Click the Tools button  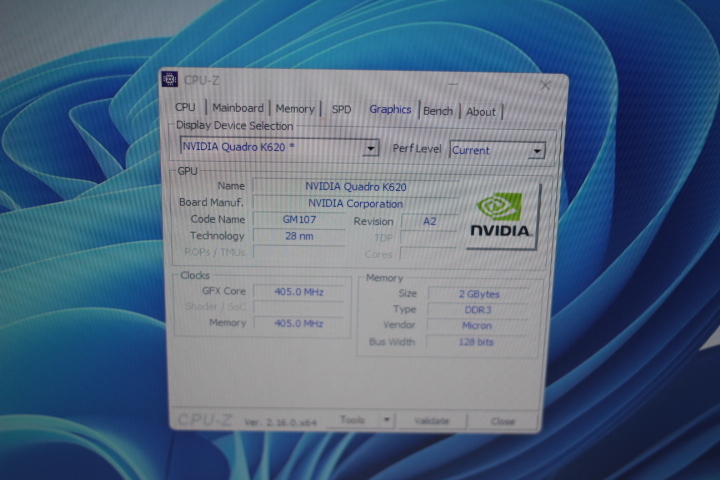pyautogui.click(x=353, y=420)
